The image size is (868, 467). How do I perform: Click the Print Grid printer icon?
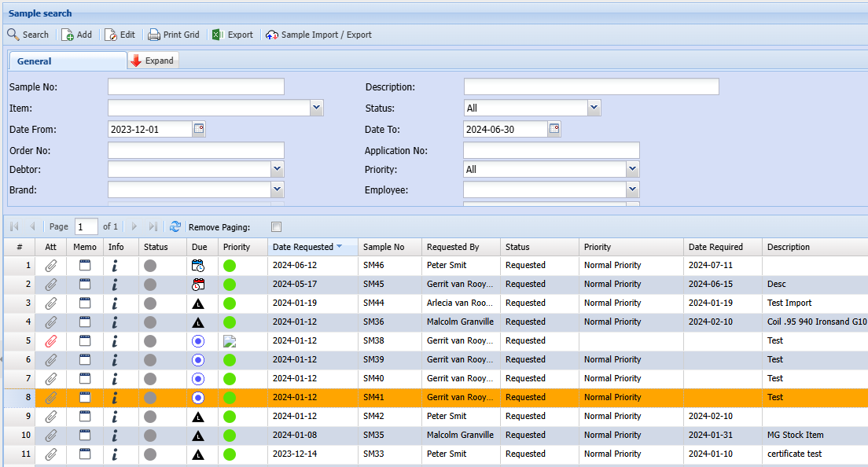coord(154,35)
